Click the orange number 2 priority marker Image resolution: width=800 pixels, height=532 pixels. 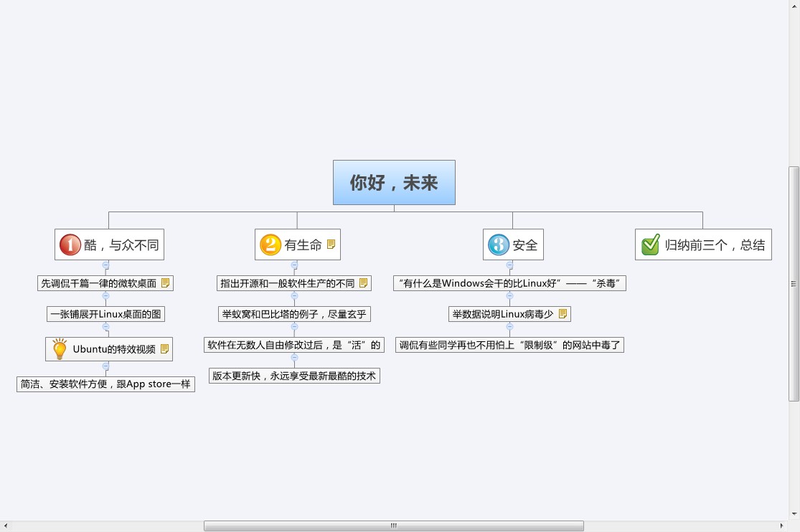pos(270,244)
